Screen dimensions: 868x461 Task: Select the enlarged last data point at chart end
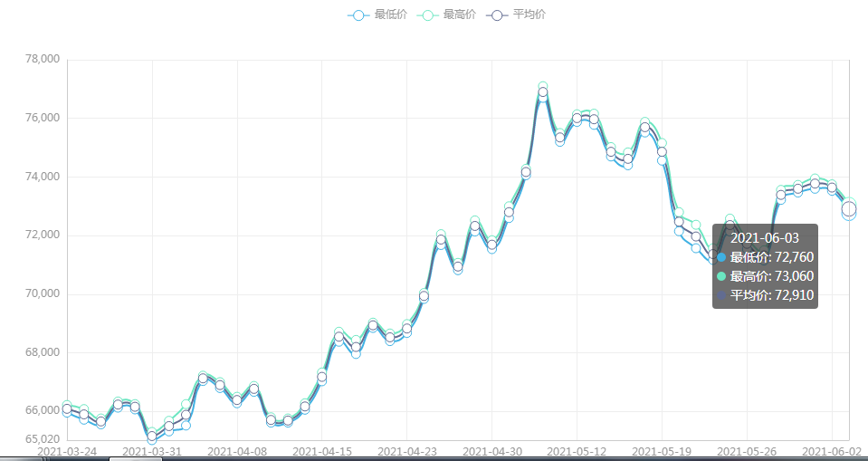(849, 209)
